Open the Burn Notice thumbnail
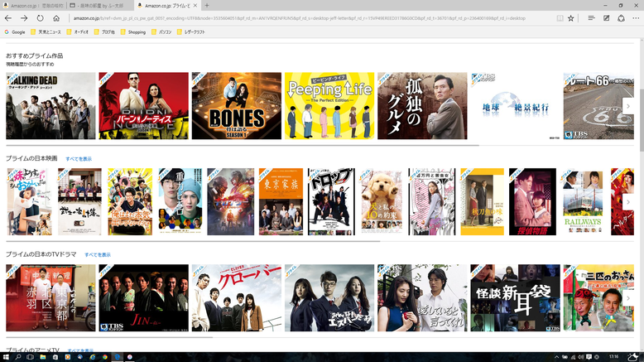 (x=144, y=106)
